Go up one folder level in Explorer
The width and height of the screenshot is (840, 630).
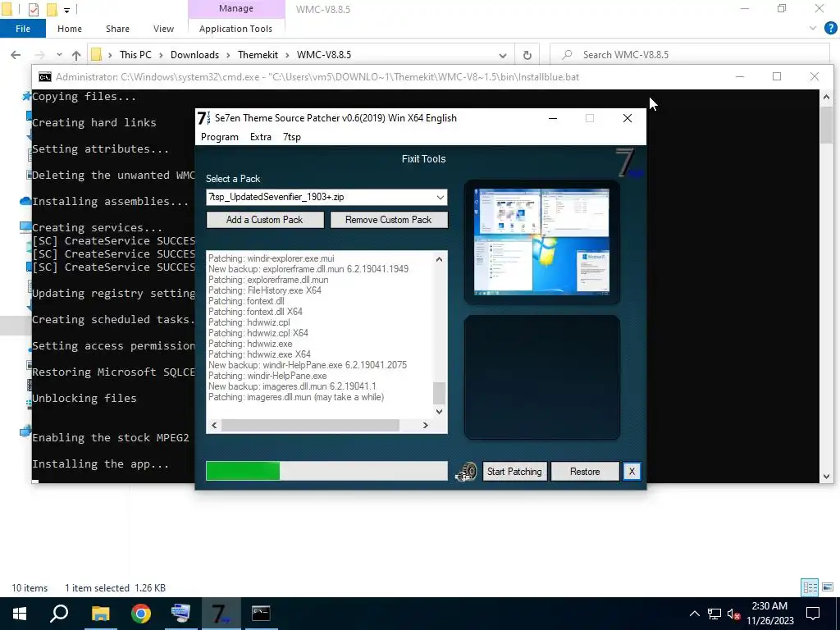[76, 55]
